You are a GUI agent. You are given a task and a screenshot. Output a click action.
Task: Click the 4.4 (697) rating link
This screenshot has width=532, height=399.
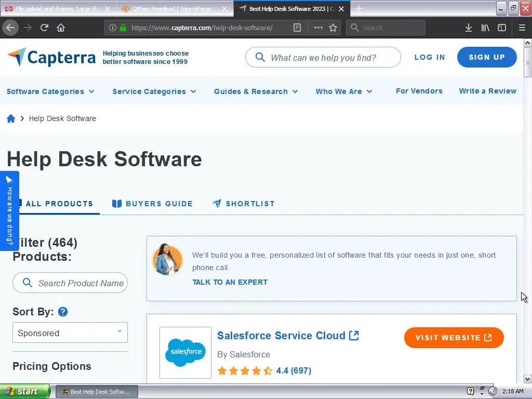[x=294, y=370]
